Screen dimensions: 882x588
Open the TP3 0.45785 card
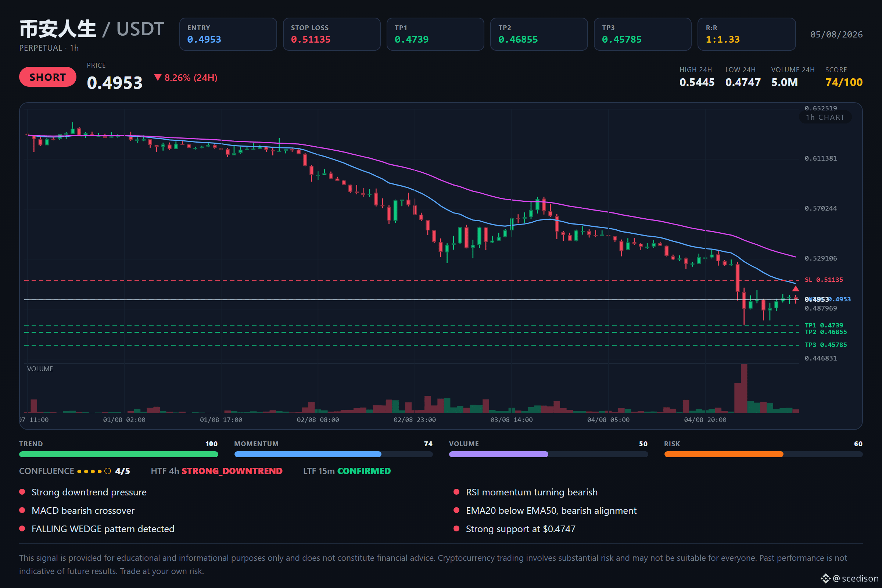[642, 34]
